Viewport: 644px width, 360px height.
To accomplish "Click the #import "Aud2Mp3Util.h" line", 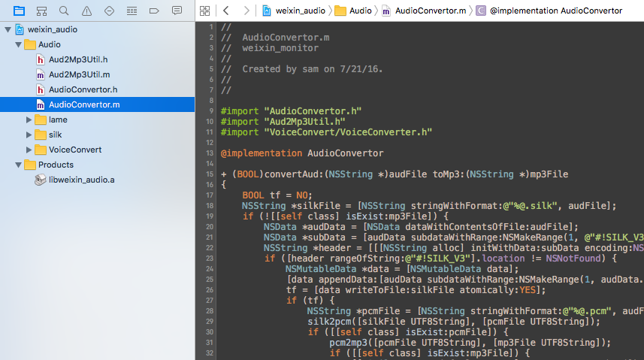I will click(x=283, y=122).
